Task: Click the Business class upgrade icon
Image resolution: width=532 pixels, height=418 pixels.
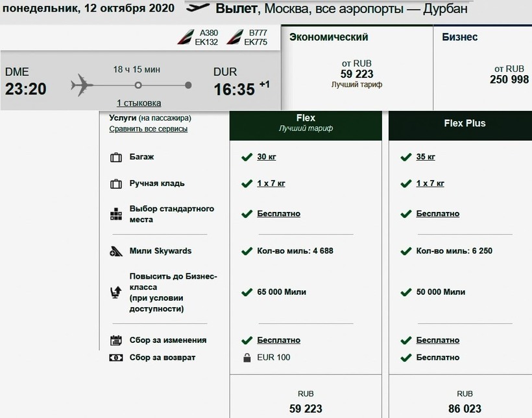Action: point(116,293)
